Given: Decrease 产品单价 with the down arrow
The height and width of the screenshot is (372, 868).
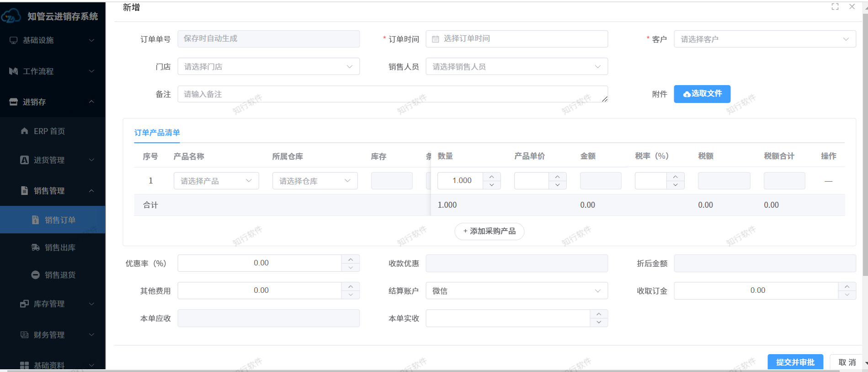Looking at the screenshot, I should tap(557, 185).
